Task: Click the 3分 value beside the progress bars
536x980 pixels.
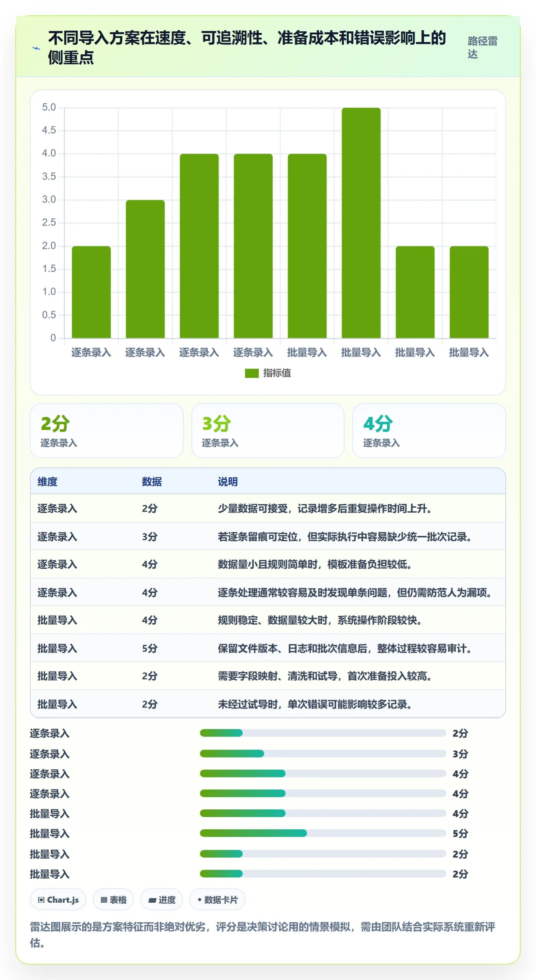Action: click(460, 754)
